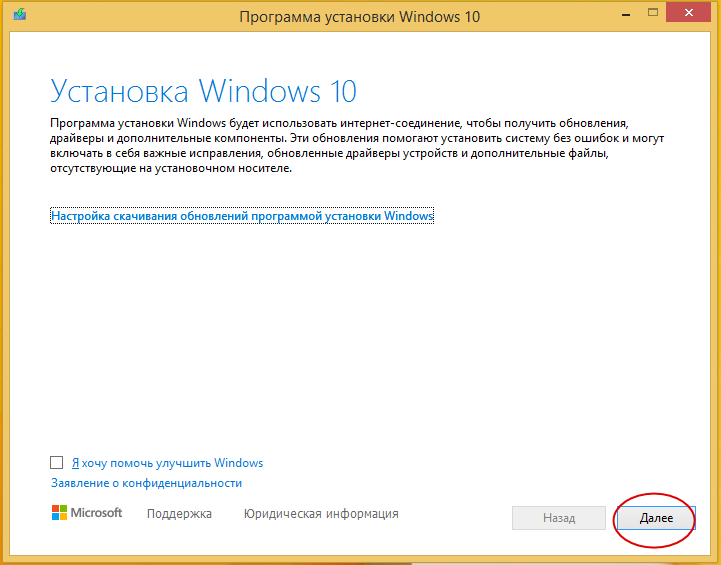
Task: Open "Настройка скачивания обновлений" link
Action: tap(242, 216)
